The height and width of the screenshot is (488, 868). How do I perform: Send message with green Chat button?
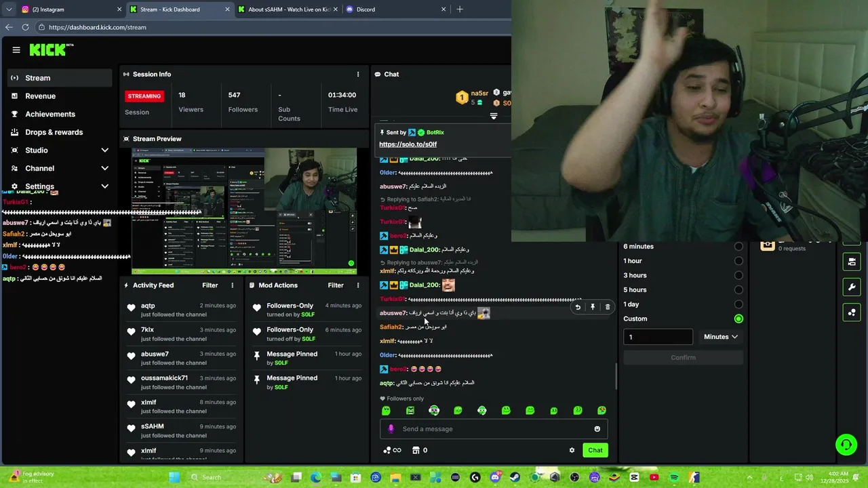595,450
